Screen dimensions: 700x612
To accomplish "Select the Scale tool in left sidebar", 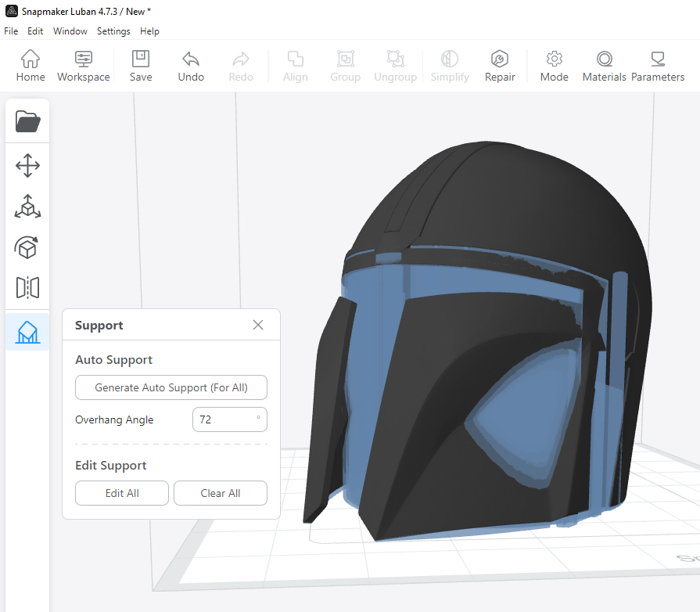I will [x=27, y=207].
